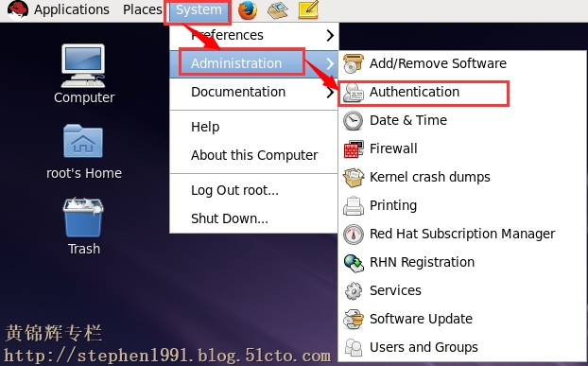Launch the Firefox browser icon

(248, 9)
